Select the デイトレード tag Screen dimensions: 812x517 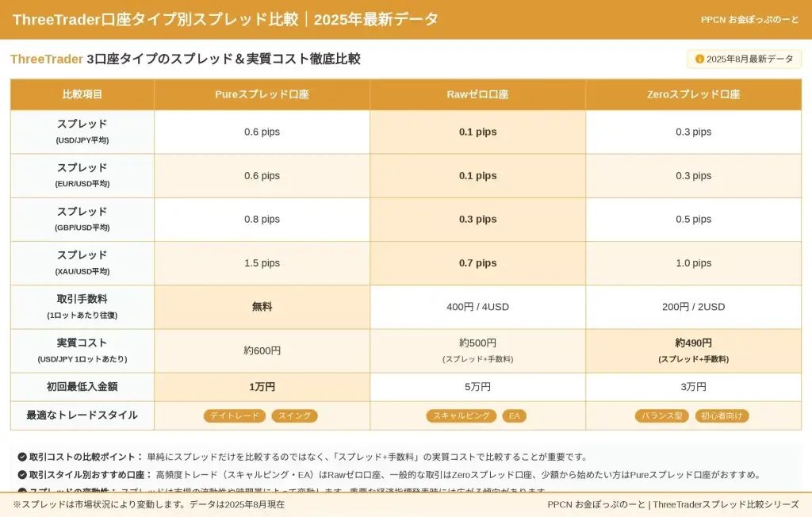click(234, 416)
